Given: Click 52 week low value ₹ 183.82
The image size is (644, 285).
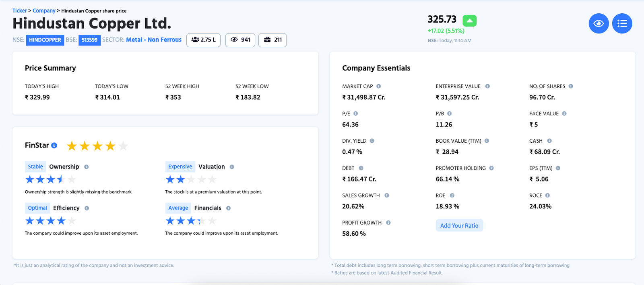Looking at the screenshot, I should [x=248, y=97].
